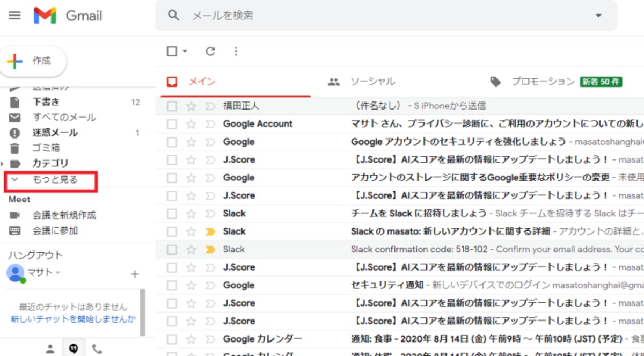The width and height of the screenshot is (644, 356).
Task: Click the video camera icon for 会議を新規作成
Action: tap(15, 215)
